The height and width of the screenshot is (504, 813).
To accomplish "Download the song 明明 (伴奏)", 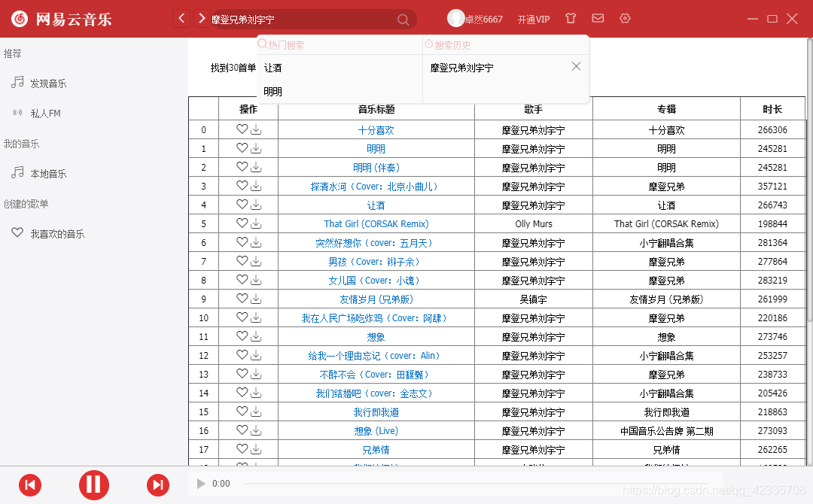I will coord(256,167).
